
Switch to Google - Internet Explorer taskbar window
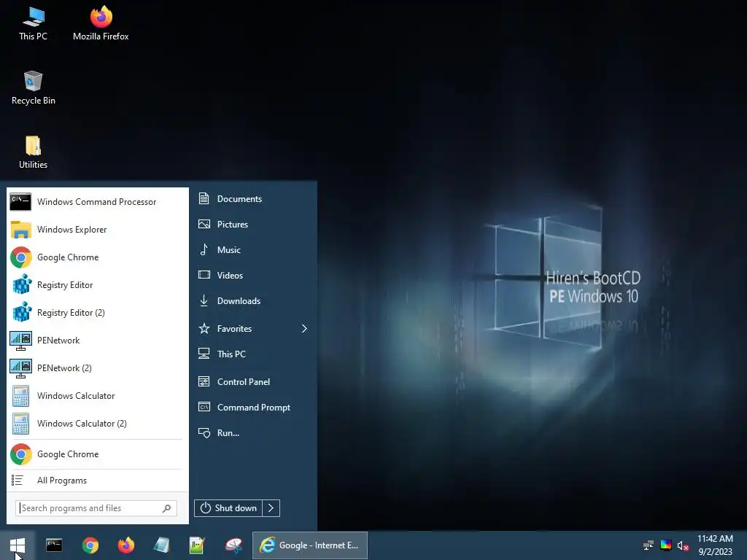(x=309, y=545)
